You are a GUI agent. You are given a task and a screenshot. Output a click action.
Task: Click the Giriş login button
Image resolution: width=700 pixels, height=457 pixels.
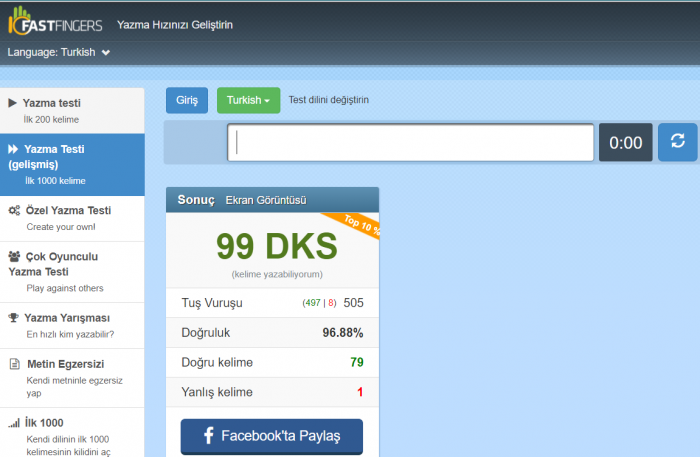point(187,100)
